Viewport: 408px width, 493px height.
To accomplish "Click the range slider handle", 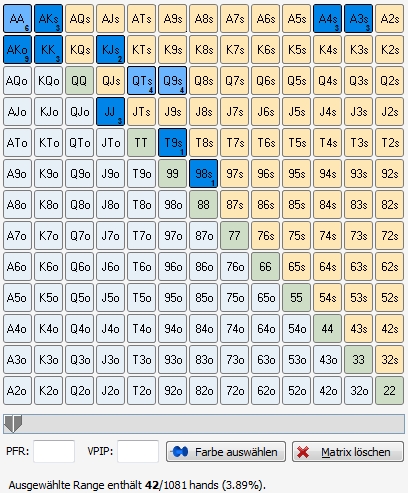I will coord(13,424).
